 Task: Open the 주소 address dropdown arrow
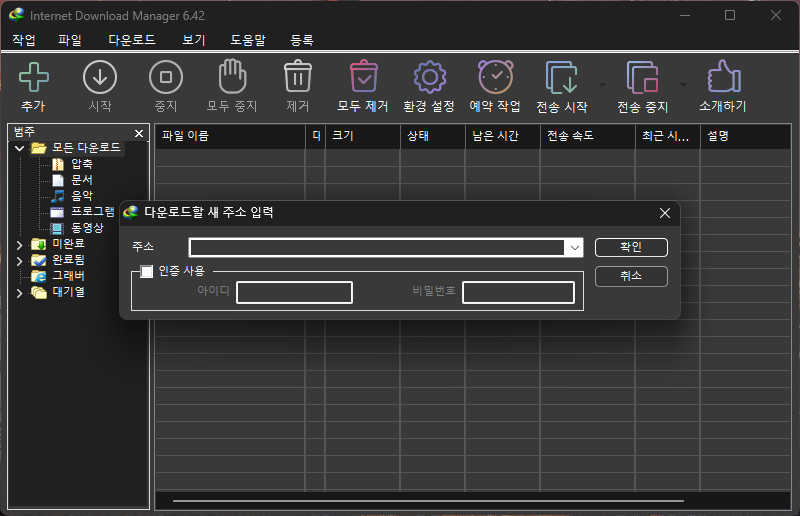click(x=574, y=248)
